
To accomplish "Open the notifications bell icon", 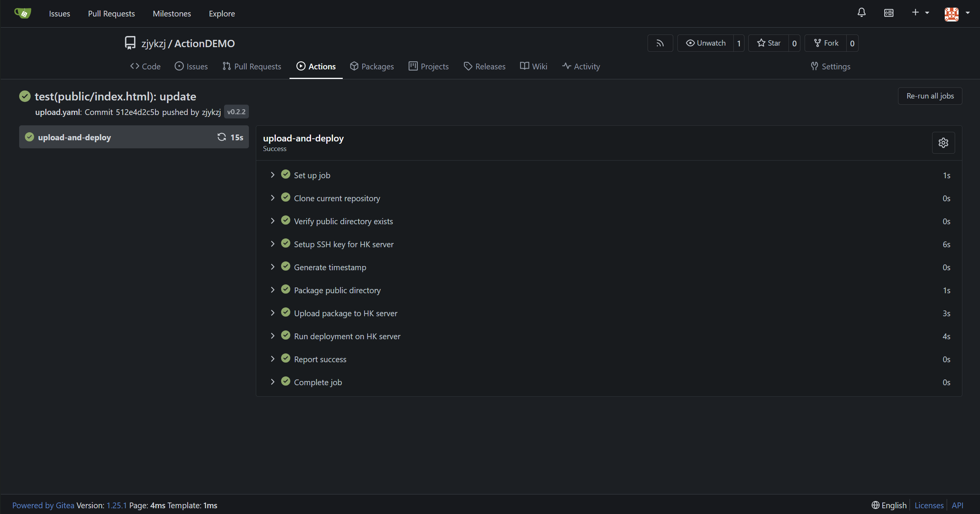I will [861, 13].
